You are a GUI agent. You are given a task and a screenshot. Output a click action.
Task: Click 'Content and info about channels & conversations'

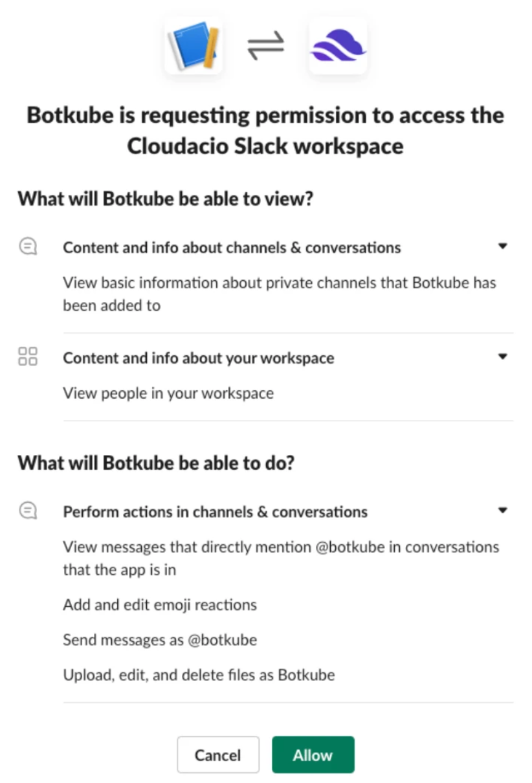pos(232,247)
